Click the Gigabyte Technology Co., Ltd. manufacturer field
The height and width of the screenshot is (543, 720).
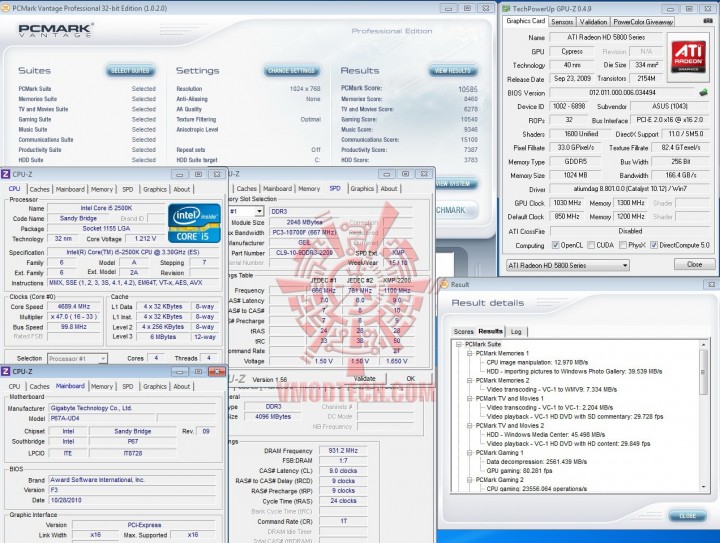click(x=132, y=408)
